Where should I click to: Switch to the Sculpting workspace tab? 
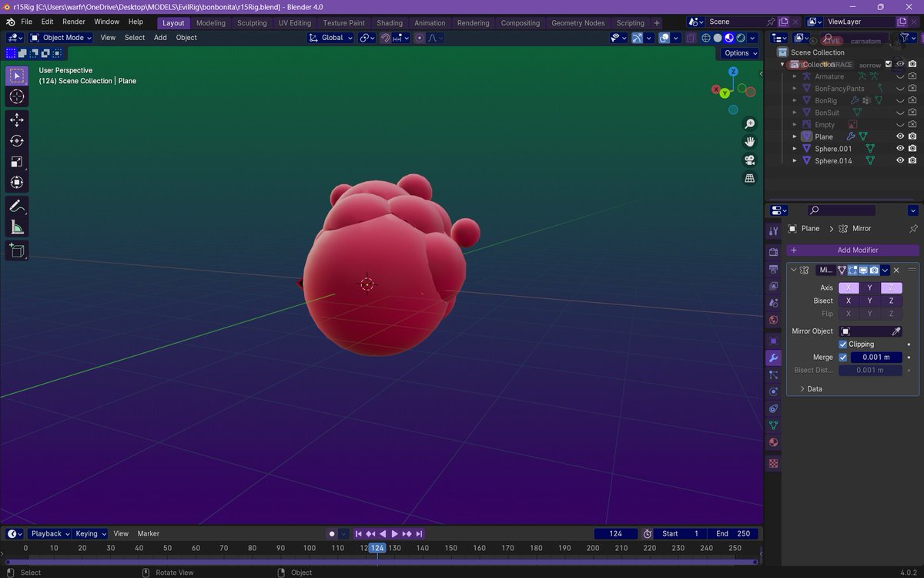[252, 23]
